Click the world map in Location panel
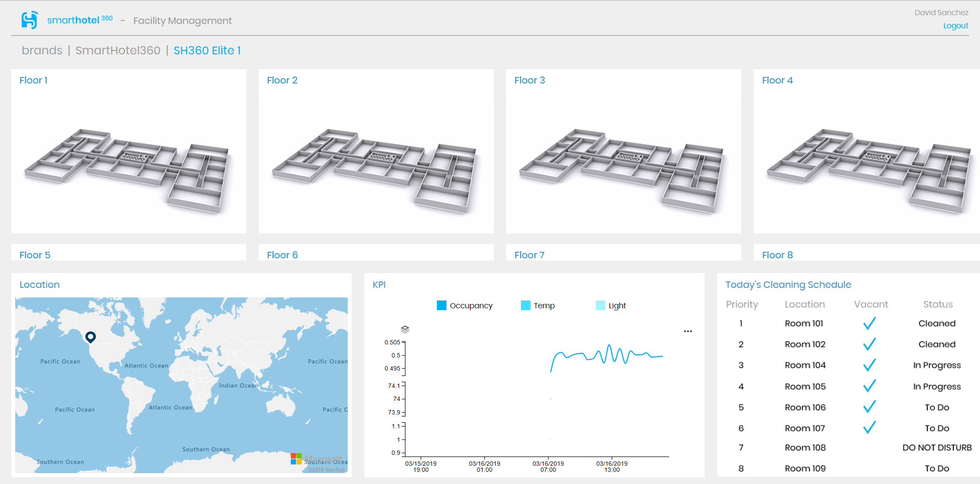Image resolution: width=980 pixels, height=484 pixels. pyautogui.click(x=181, y=385)
